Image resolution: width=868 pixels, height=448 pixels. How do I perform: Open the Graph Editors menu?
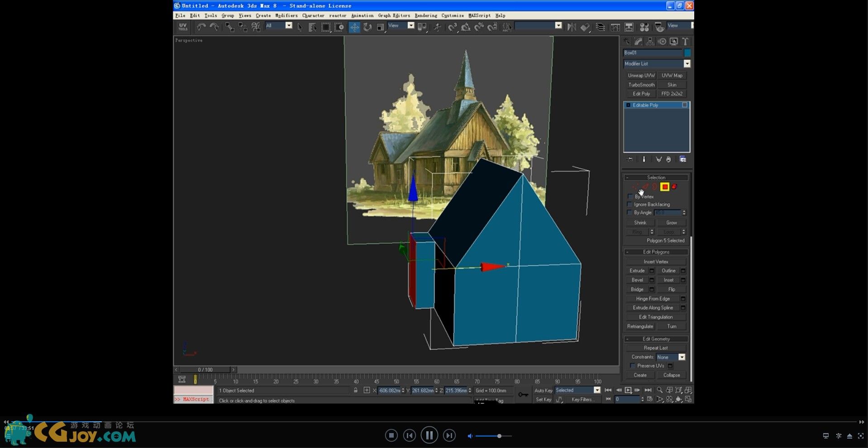(x=394, y=15)
